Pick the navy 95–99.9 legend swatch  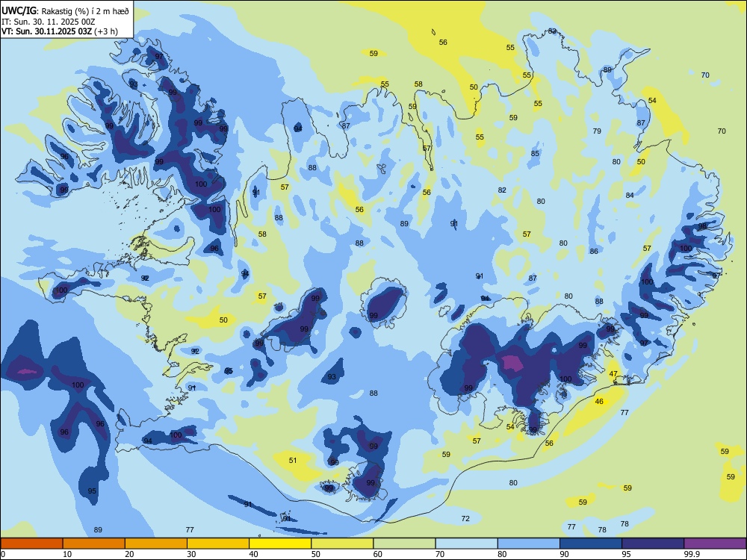pos(653,544)
